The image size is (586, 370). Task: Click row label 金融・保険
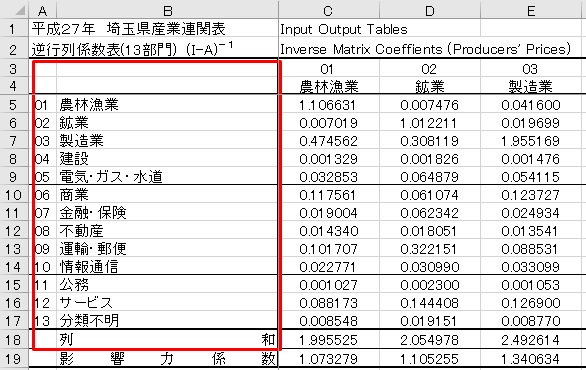[x=93, y=213]
